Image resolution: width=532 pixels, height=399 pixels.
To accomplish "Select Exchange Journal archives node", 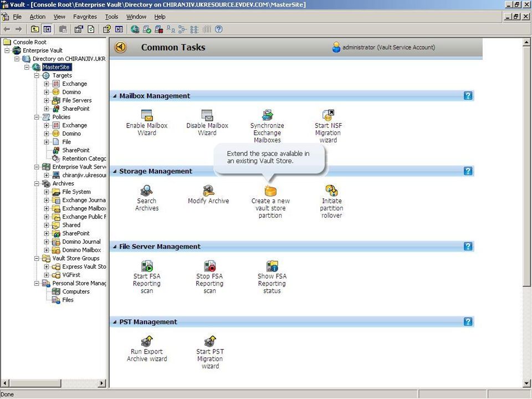I will click(x=84, y=200).
